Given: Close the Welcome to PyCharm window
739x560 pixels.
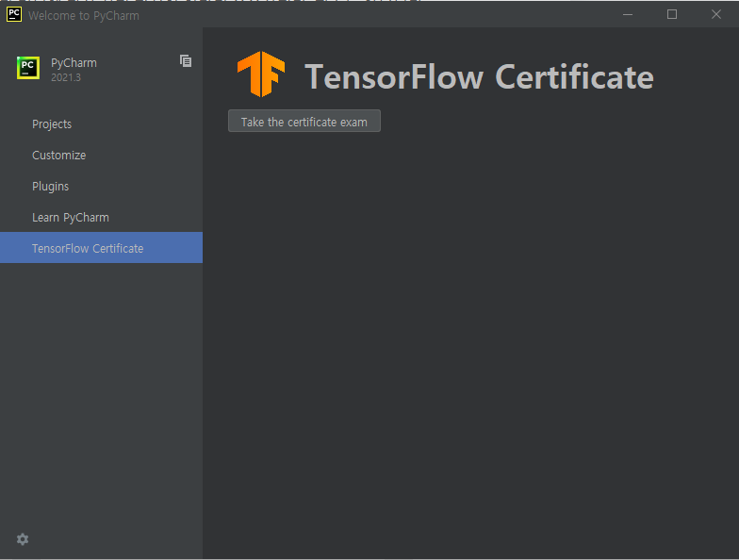Looking at the screenshot, I should click(x=716, y=15).
